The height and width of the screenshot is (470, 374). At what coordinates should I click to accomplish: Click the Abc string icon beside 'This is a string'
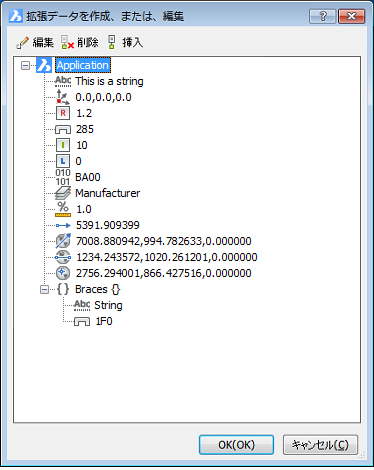point(63,81)
